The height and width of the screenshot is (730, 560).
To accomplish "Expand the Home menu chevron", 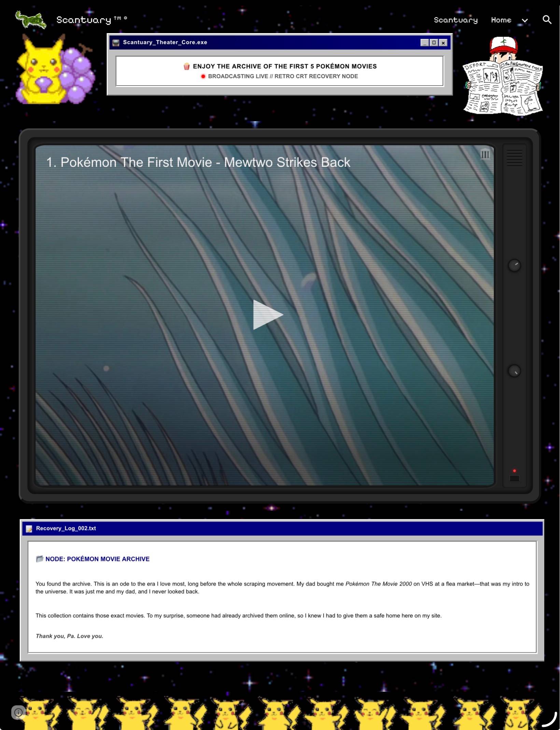I will coord(525,20).
